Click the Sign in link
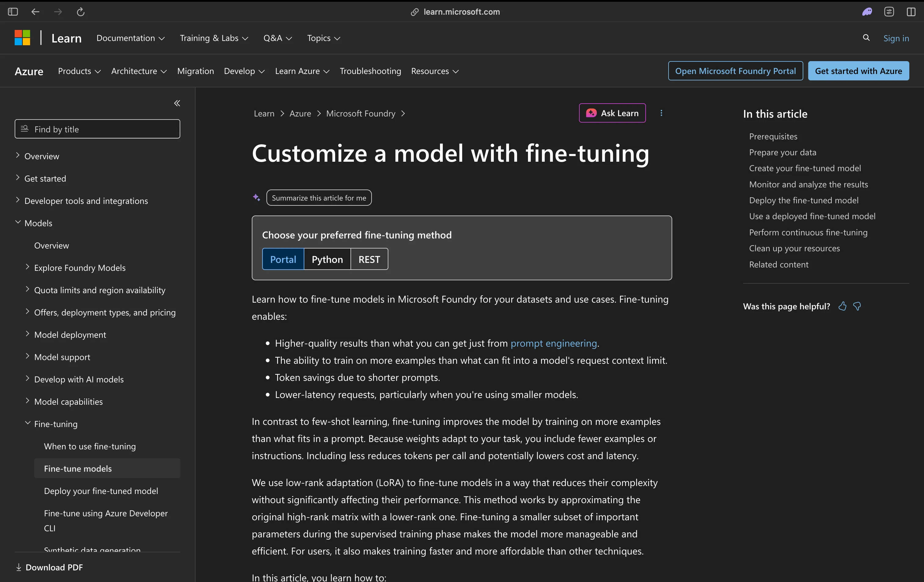The image size is (924, 582). pyautogui.click(x=896, y=38)
